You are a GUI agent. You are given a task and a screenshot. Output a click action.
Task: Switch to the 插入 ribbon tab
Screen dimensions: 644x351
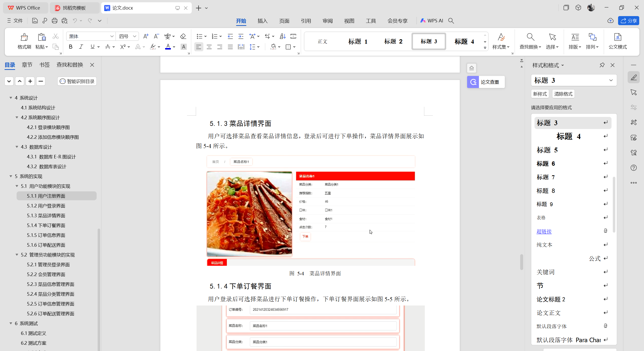[x=262, y=21]
